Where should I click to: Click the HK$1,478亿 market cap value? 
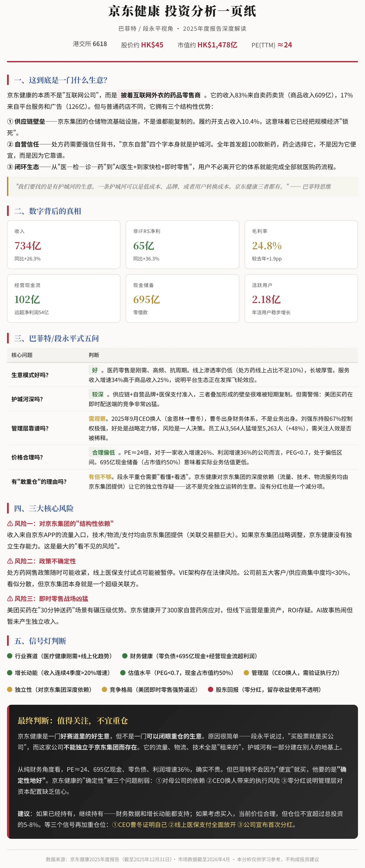(217, 45)
